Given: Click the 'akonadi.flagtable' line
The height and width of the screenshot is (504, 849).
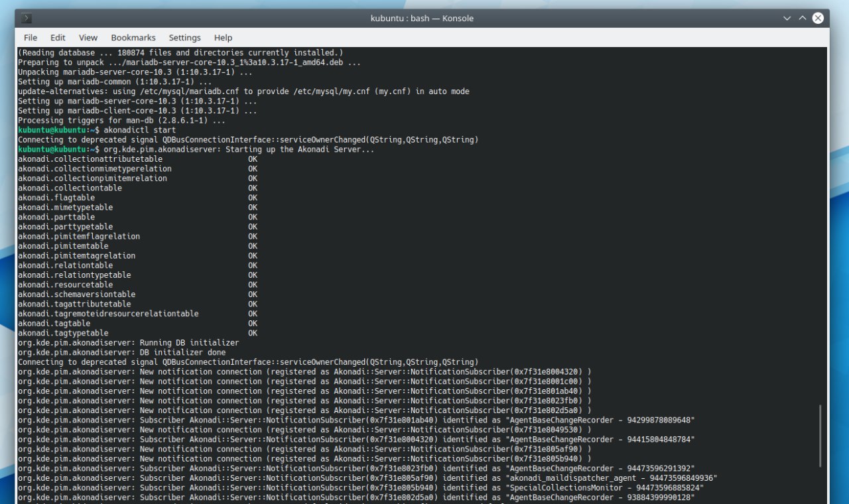Looking at the screenshot, I should click(137, 198).
